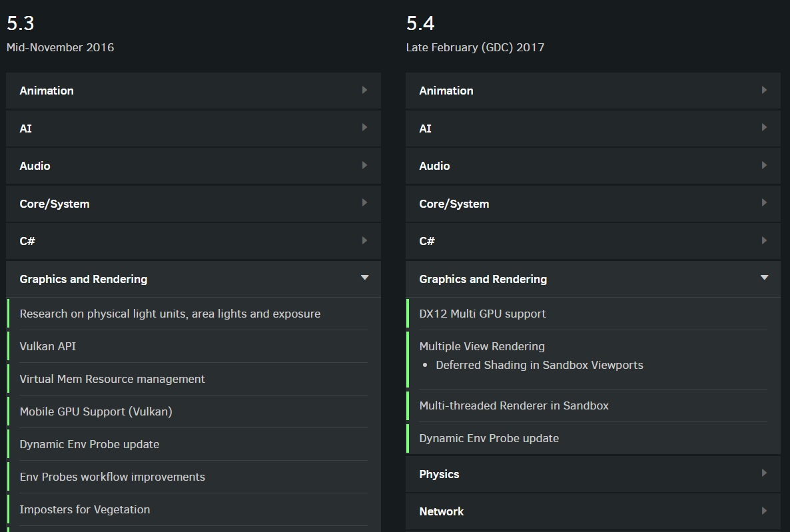Image resolution: width=790 pixels, height=532 pixels.
Task: Expand the 5.4 Physics section
Action: click(593, 474)
